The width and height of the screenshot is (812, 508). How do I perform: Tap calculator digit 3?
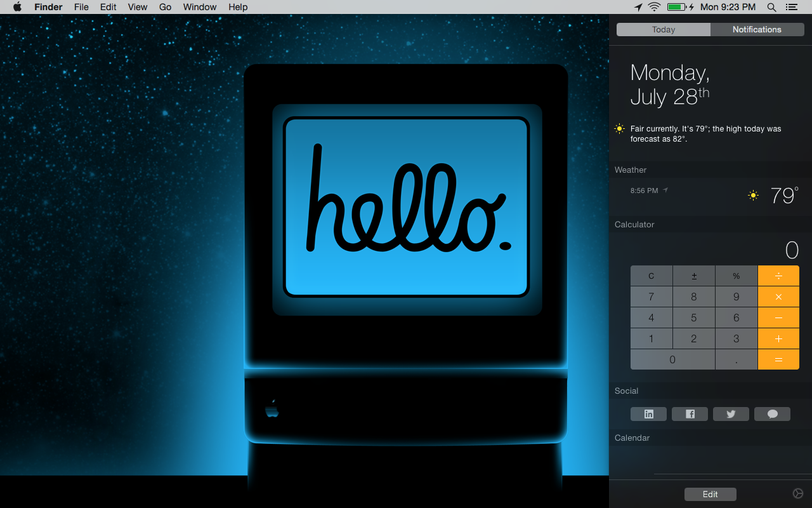pos(737,338)
